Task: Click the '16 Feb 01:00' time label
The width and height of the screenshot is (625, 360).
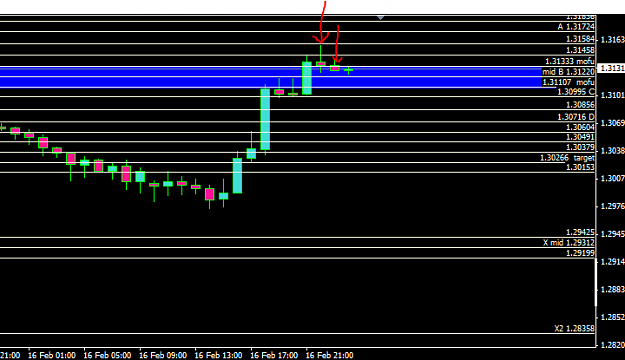Action: click(x=51, y=355)
